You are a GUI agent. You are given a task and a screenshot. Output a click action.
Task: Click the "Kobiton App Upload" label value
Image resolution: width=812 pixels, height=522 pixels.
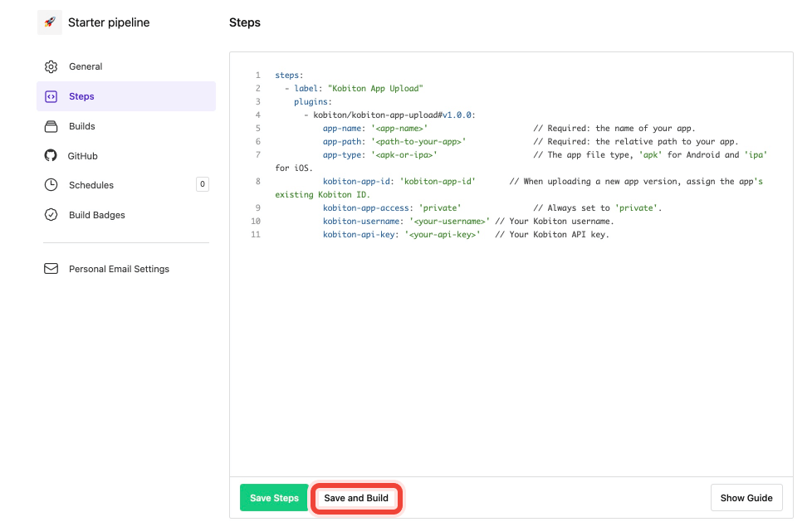pos(375,89)
